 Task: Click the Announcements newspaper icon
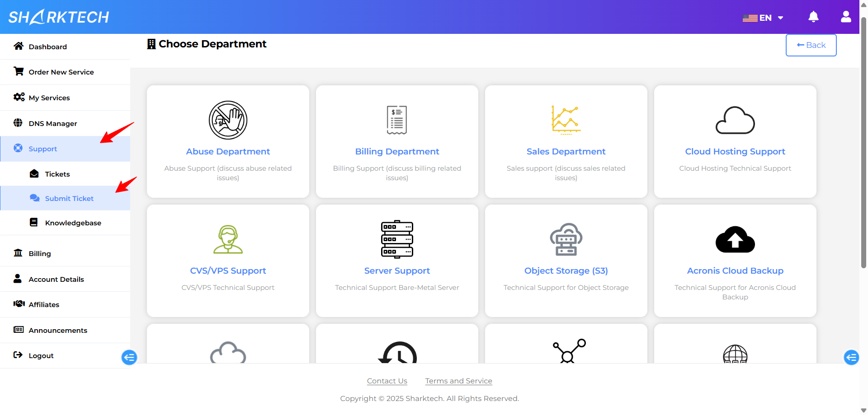(19, 330)
